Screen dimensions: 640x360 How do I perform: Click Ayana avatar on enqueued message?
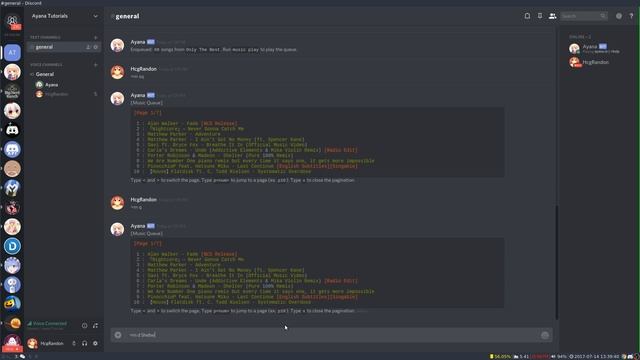118,45
